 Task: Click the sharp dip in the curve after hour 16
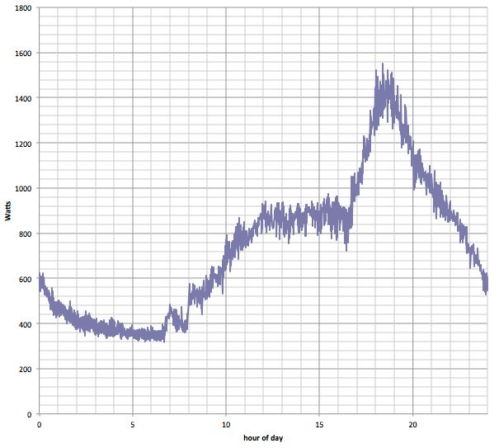(x=346, y=249)
